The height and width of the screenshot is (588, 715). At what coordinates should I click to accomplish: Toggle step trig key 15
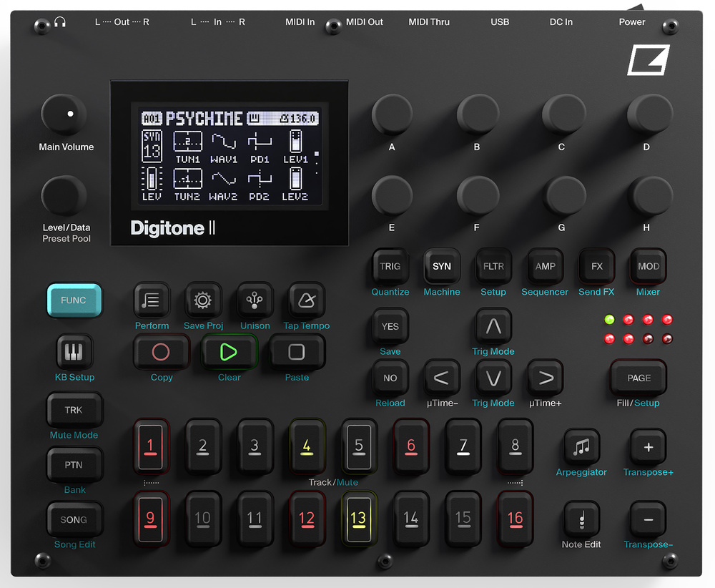click(463, 519)
